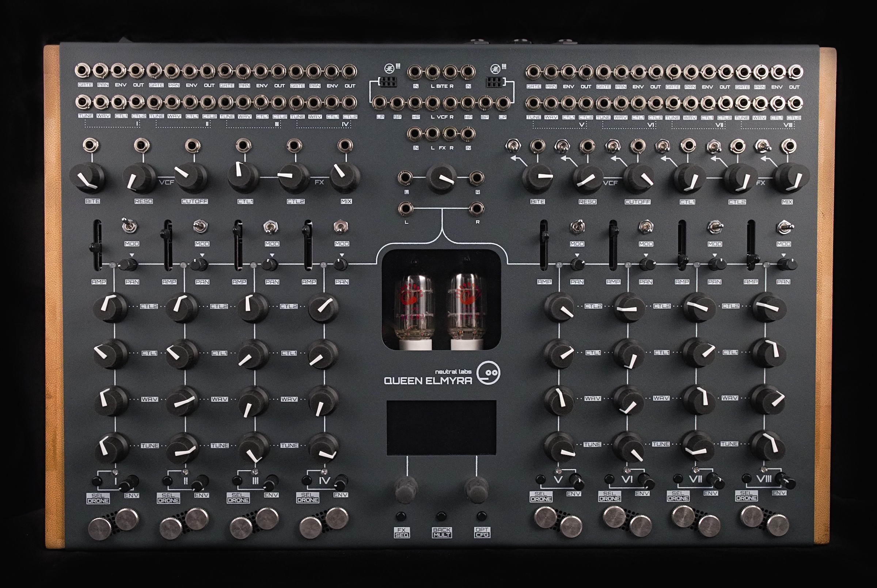
Task: Push the button above FX SEQ label
Action: click(402, 515)
